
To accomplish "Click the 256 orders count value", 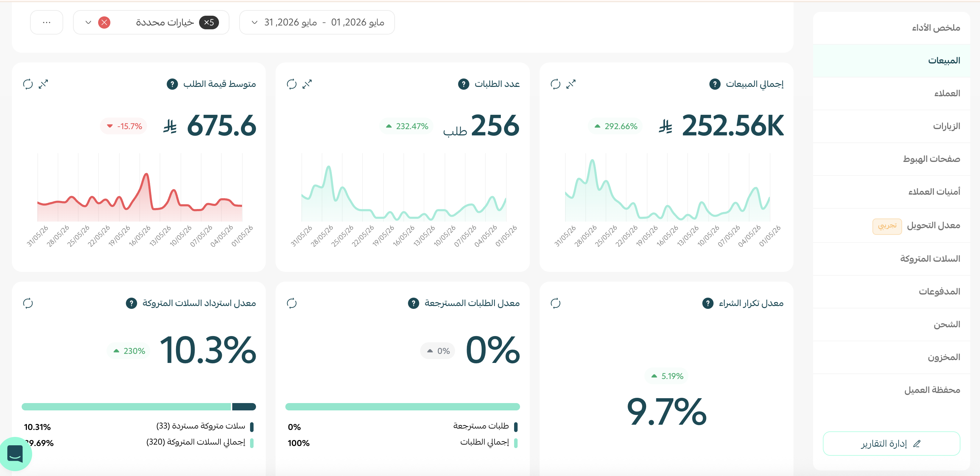I will point(495,126).
